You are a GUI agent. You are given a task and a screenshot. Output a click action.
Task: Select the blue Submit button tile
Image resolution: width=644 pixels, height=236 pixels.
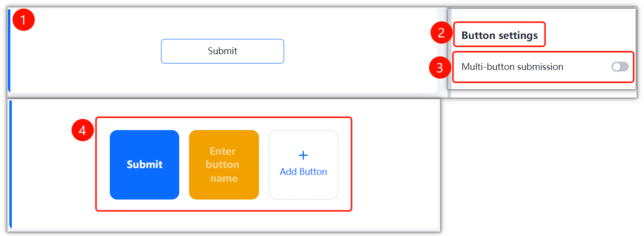(144, 165)
